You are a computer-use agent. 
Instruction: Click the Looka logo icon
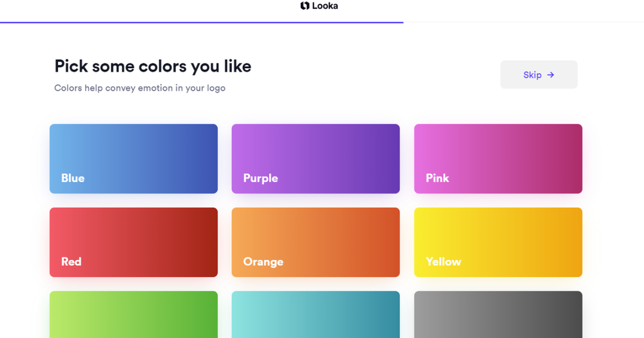tap(305, 6)
